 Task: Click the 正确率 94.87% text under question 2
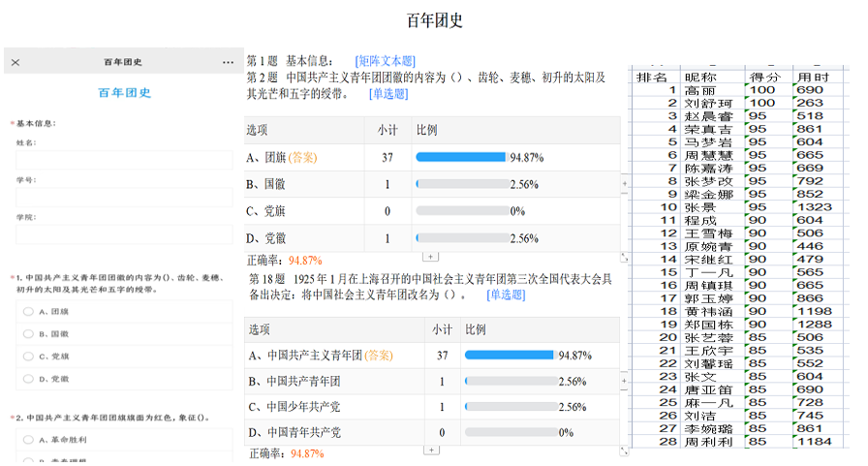tap(284, 260)
